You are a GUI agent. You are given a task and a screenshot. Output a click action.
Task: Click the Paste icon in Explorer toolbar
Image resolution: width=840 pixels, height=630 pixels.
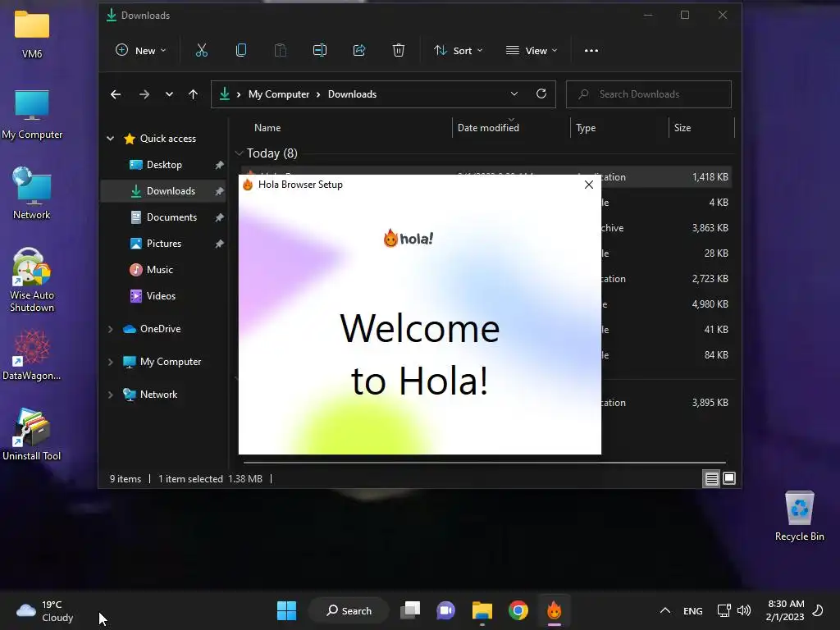[x=281, y=50]
